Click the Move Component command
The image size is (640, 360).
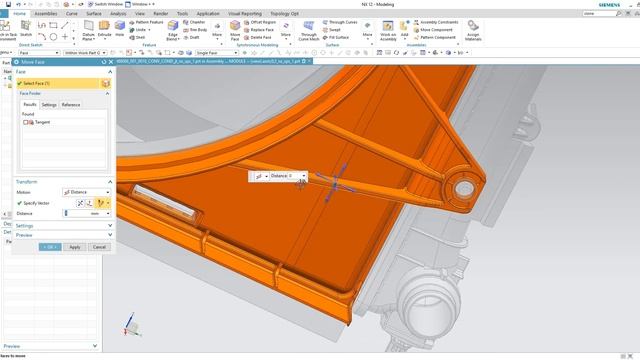pyautogui.click(x=433, y=30)
